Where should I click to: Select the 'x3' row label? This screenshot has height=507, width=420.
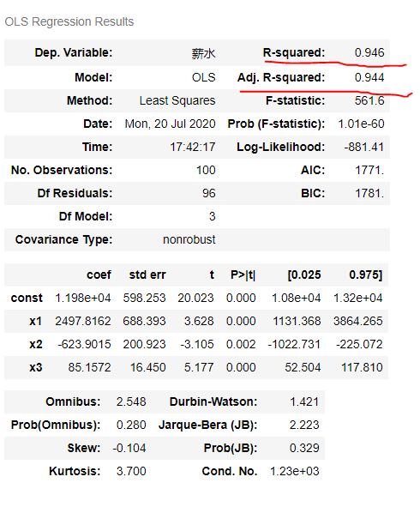click(35, 368)
